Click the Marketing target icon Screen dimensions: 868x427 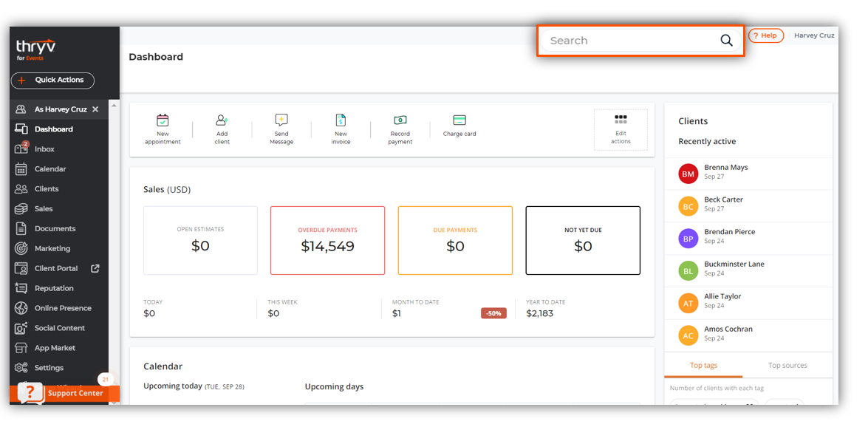pos(21,249)
